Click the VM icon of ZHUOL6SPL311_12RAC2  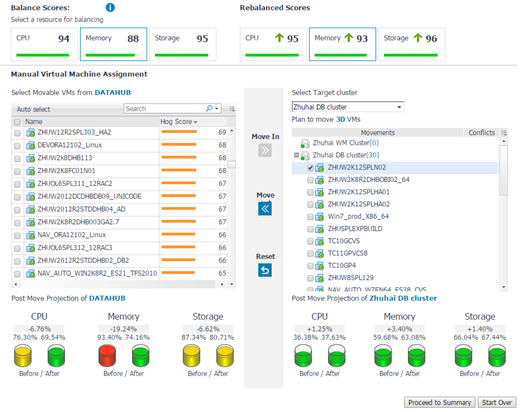(x=31, y=184)
